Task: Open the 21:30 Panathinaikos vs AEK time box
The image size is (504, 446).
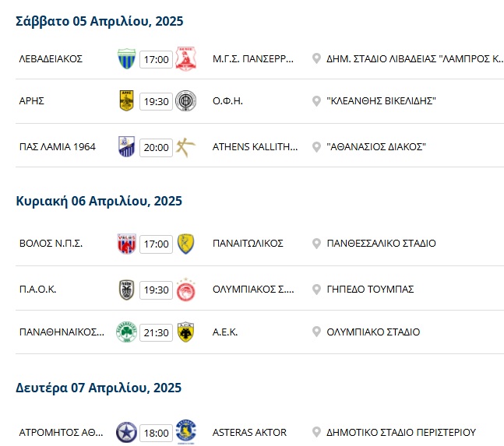Action: click(156, 332)
